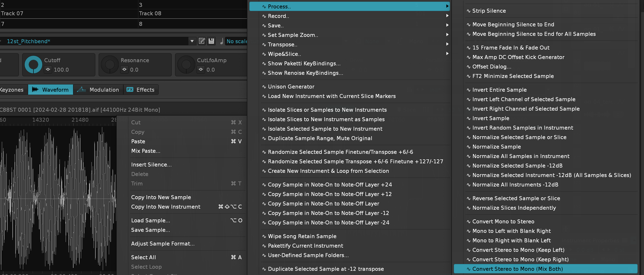Image resolution: width=644 pixels, height=275 pixels.
Task: Toggle the Resonance macro mapping button
Action: pos(124,70)
